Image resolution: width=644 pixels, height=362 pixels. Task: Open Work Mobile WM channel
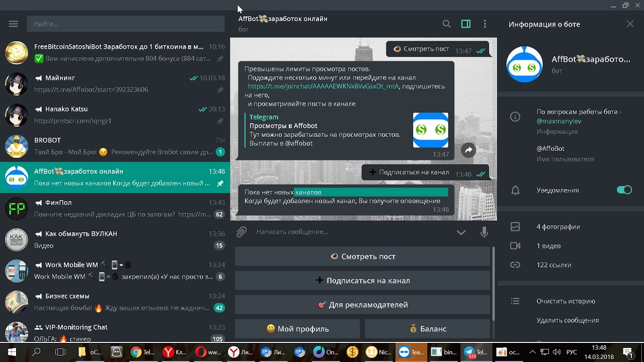[x=115, y=271]
